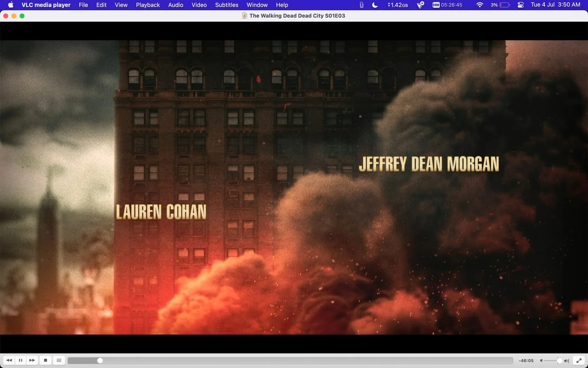Screen dimensions: 588x368
Task: Open the Subtitles menu
Action: (x=227, y=5)
